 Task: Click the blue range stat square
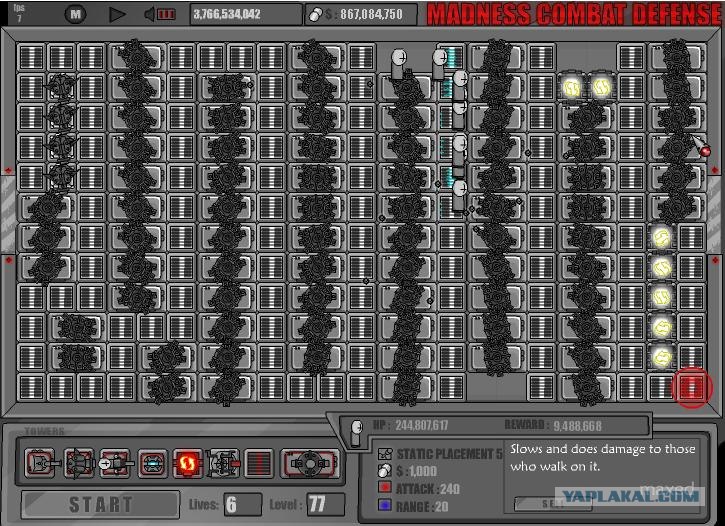385,505
